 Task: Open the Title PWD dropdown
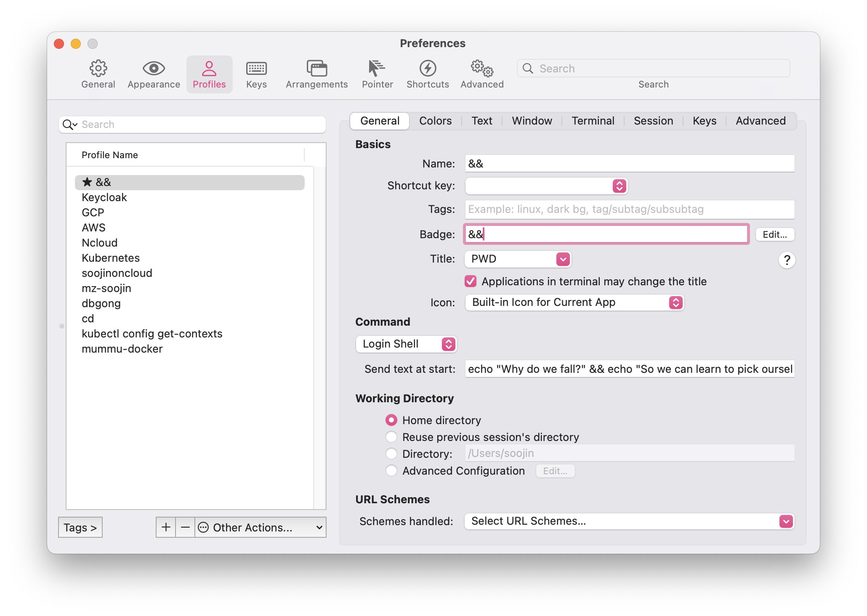(x=518, y=259)
